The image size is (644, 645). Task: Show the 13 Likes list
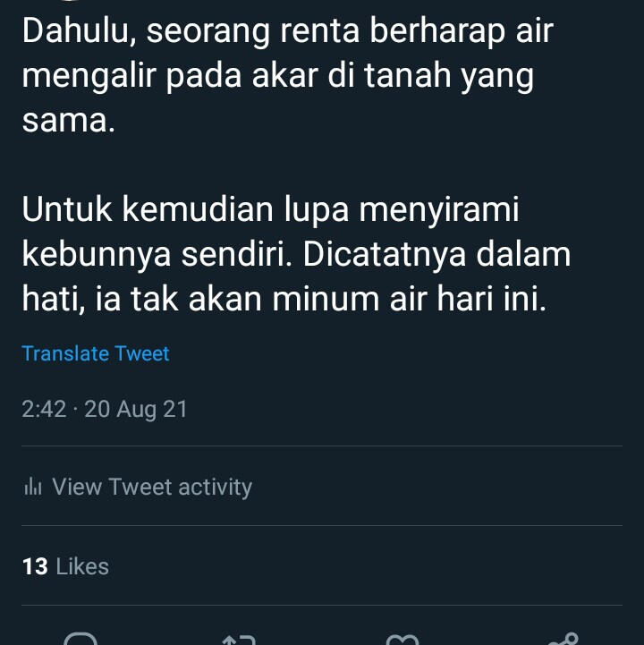(x=66, y=566)
